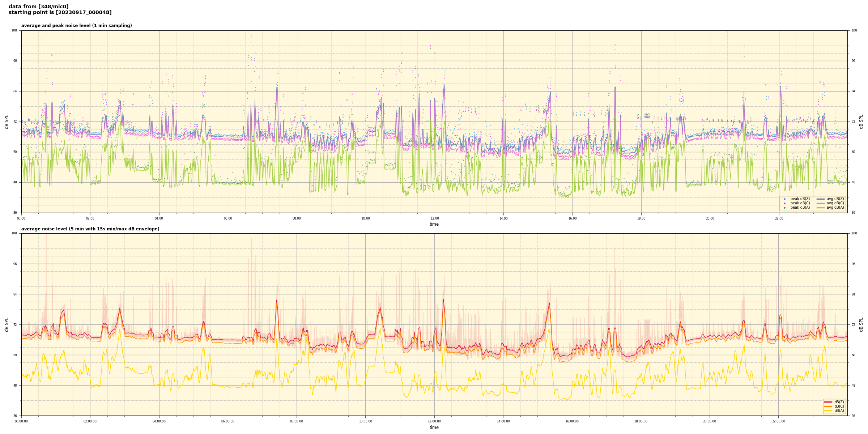Click the 'data from [348/mic0]' header text
The image size is (868, 434).
pyautogui.click(x=38, y=7)
